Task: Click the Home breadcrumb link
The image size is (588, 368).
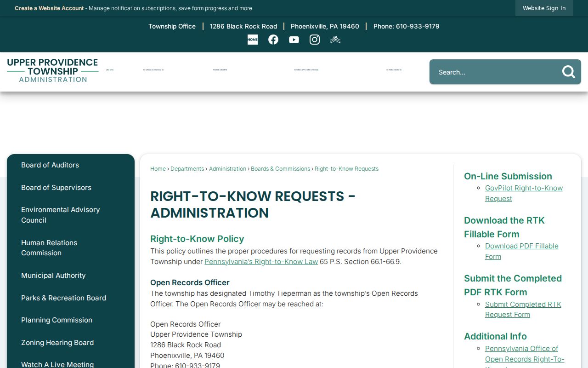Action: (158, 169)
